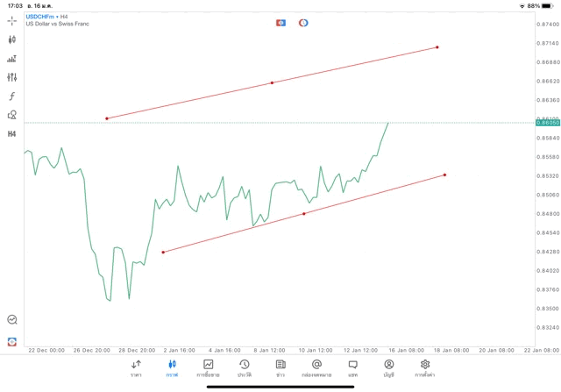The image size is (561, 392).
Task: Select the upper red trendline's middle anchor point
Action: pyautogui.click(x=272, y=82)
